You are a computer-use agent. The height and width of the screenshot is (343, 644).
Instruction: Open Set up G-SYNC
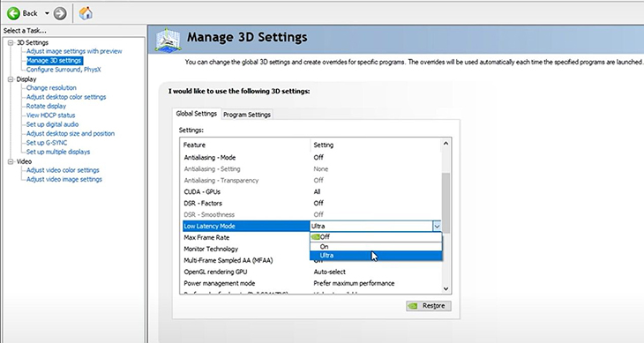[47, 143]
